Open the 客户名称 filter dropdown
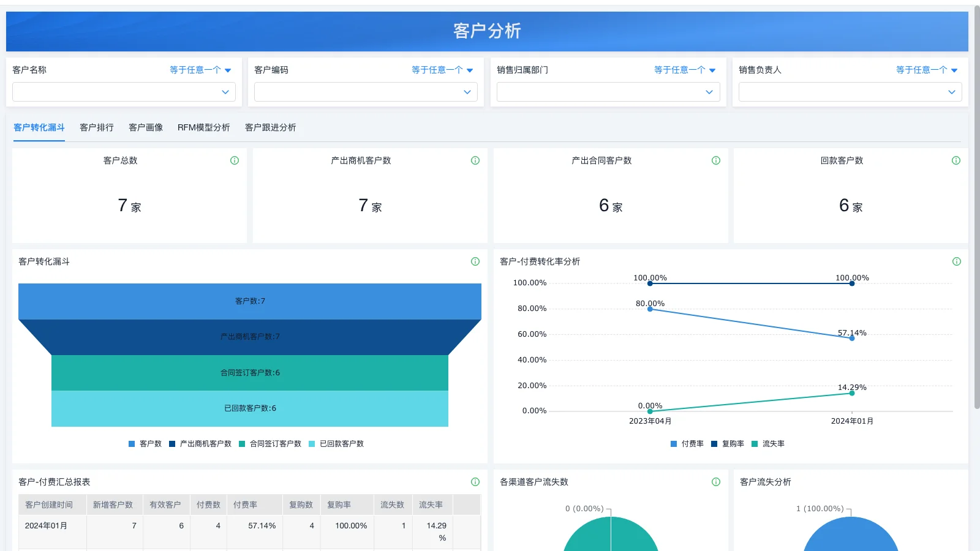The width and height of the screenshot is (980, 551). 124,92
